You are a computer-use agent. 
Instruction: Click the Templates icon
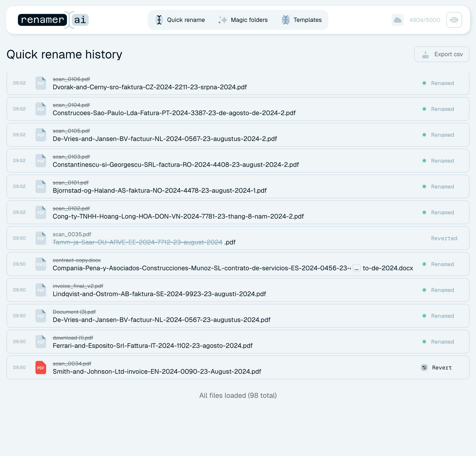coord(286,20)
